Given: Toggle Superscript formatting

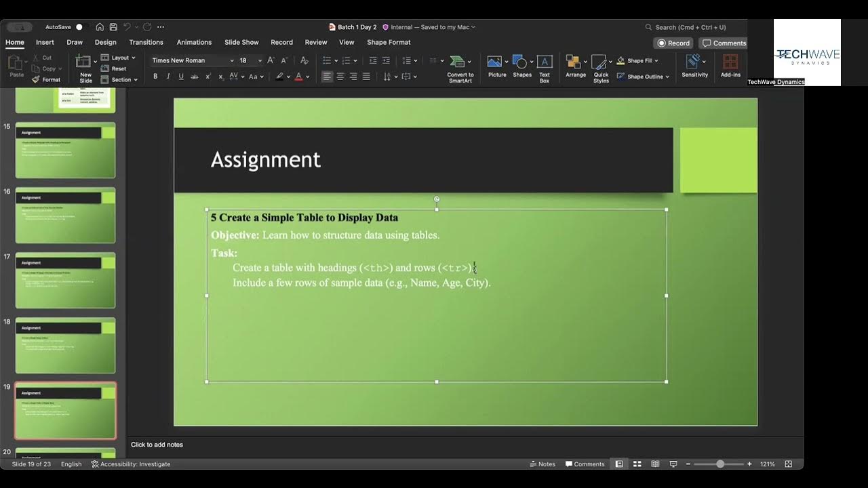Looking at the screenshot, I should pyautogui.click(x=208, y=77).
